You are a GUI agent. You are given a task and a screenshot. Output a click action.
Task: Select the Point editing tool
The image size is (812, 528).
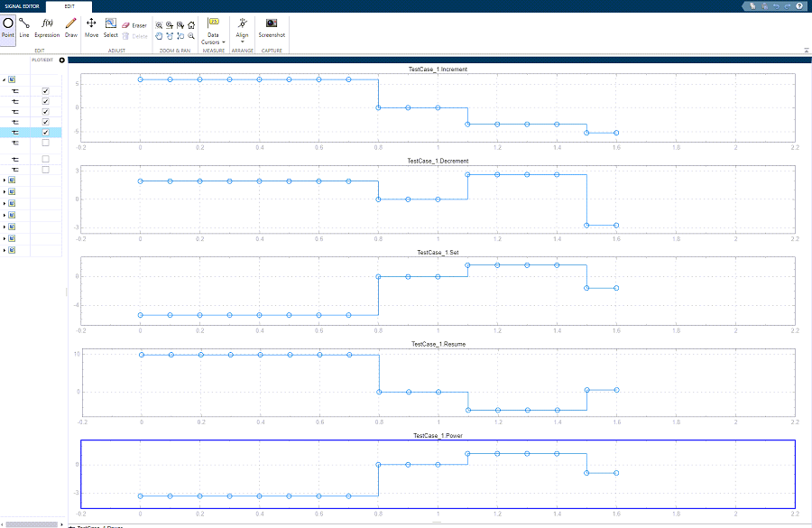(8, 27)
